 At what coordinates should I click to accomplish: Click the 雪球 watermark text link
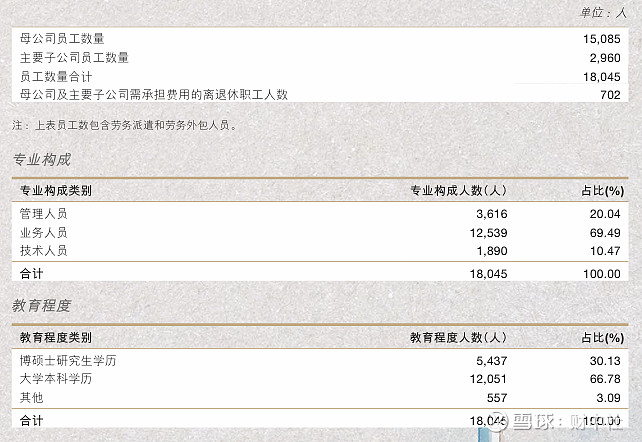pyautogui.click(x=568, y=422)
